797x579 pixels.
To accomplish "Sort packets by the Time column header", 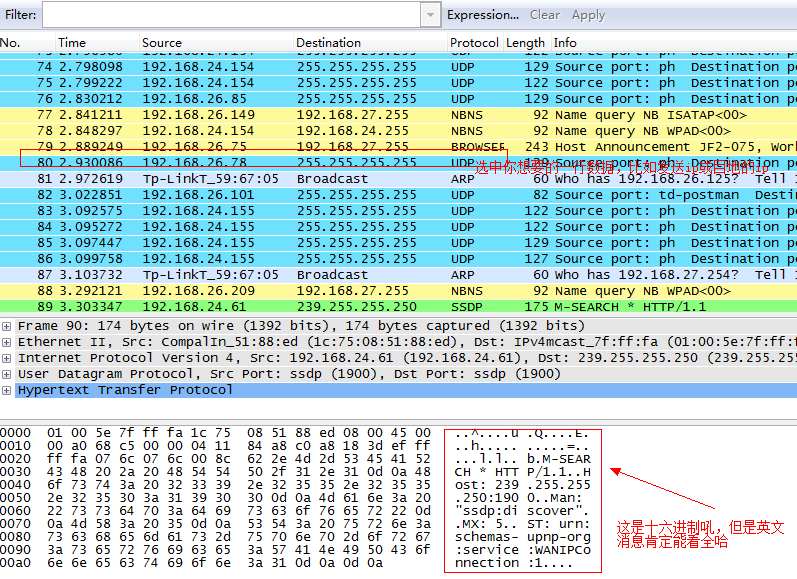I will coord(97,43).
